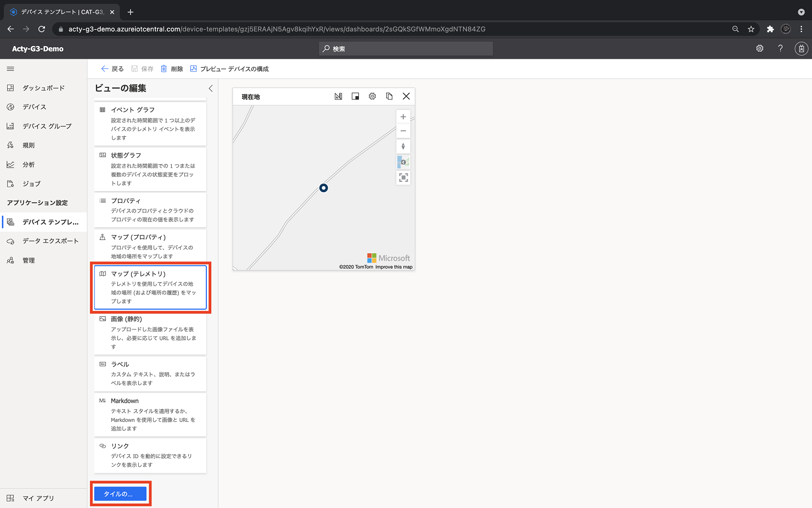Screen dimensions: 812x508
Task: Open 管理 in the sidebar
Action: click(x=43, y=260)
